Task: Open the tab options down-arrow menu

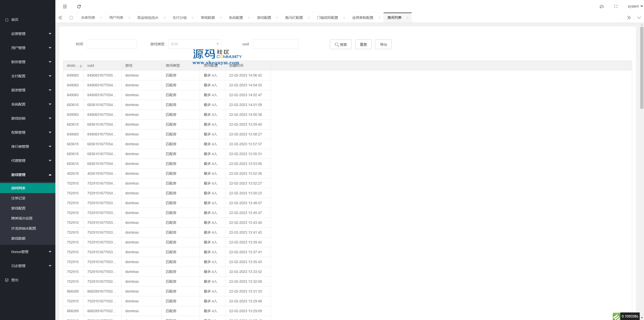Action: point(639,18)
